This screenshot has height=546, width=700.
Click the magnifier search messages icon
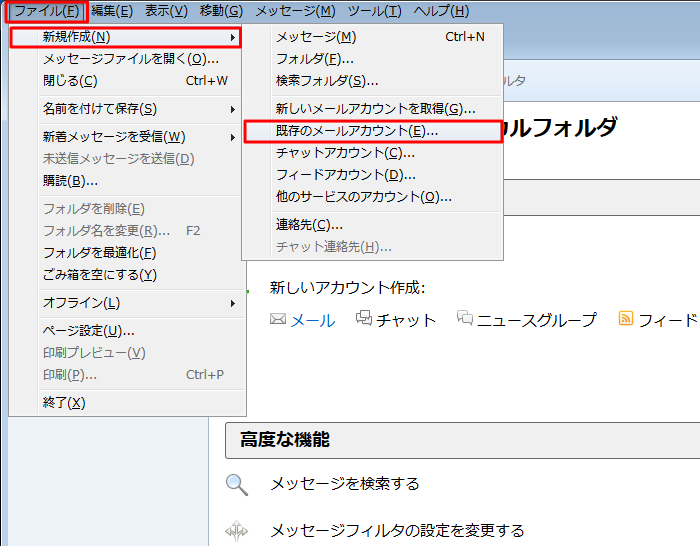click(x=236, y=485)
